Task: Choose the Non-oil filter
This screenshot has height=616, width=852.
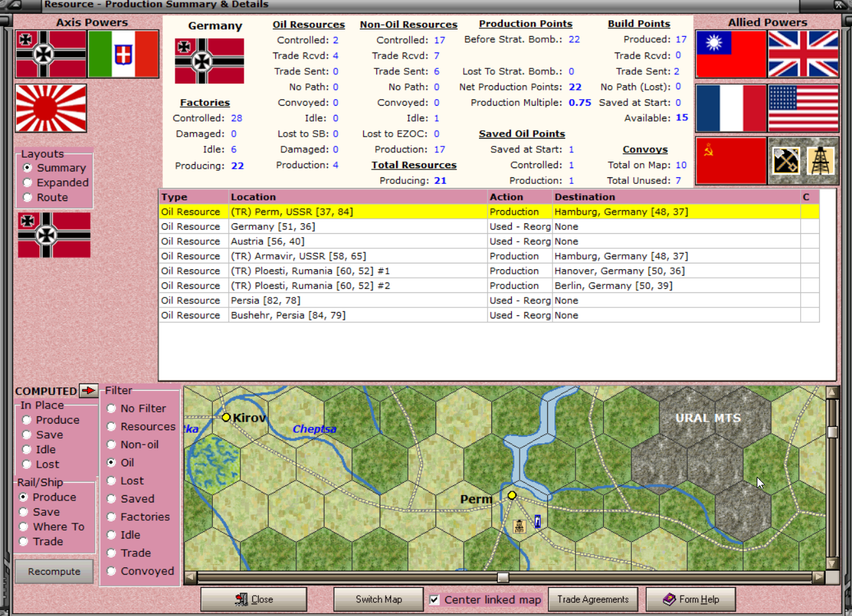Action: [x=133, y=445]
